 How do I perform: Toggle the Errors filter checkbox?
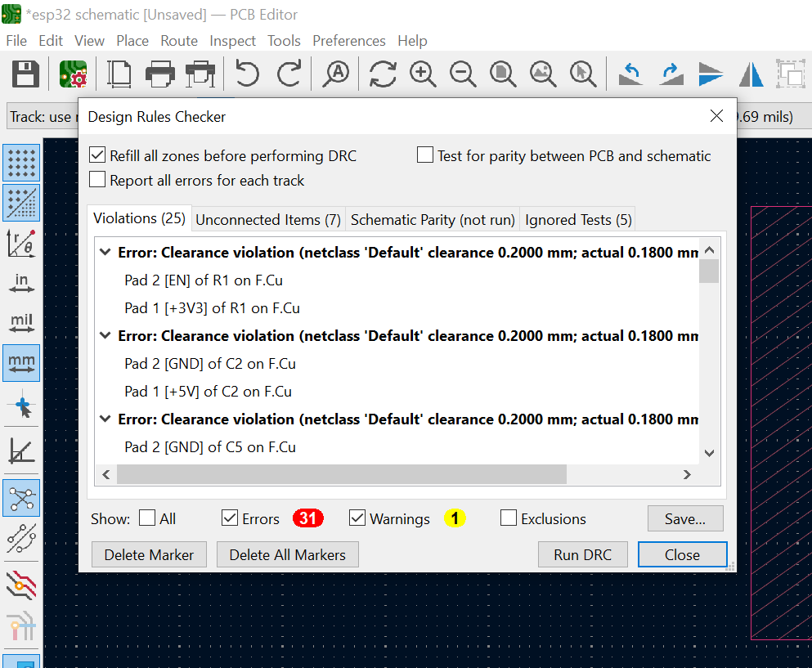click(x=230, y=518)
